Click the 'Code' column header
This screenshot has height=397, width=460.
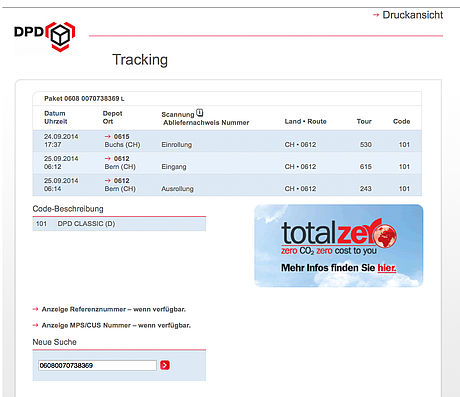click(x=401, y=121)
